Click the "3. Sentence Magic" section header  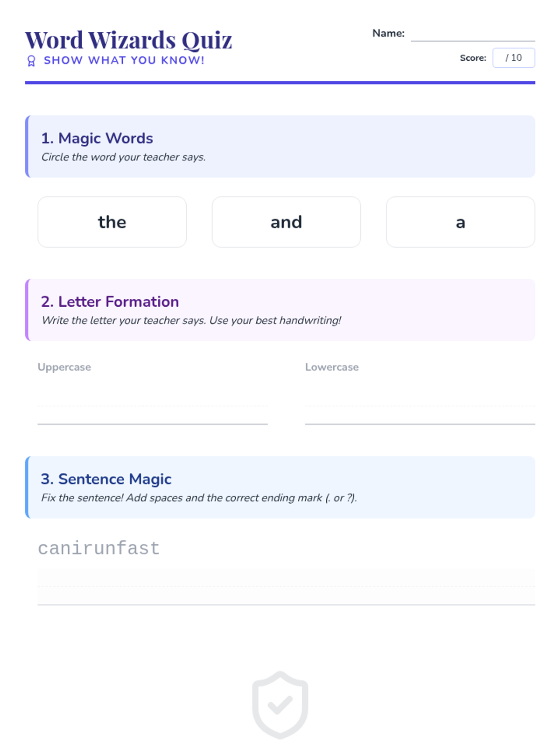coord(106,479)
